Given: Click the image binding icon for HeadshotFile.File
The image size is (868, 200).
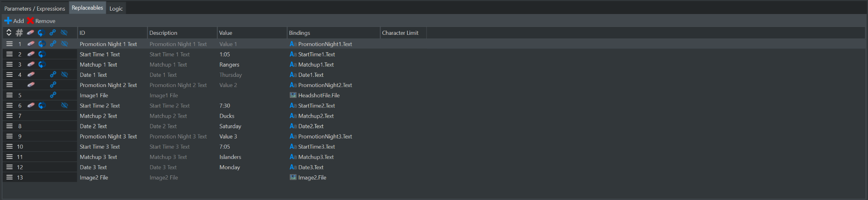Looking at the screenshot, I should 293,95.
